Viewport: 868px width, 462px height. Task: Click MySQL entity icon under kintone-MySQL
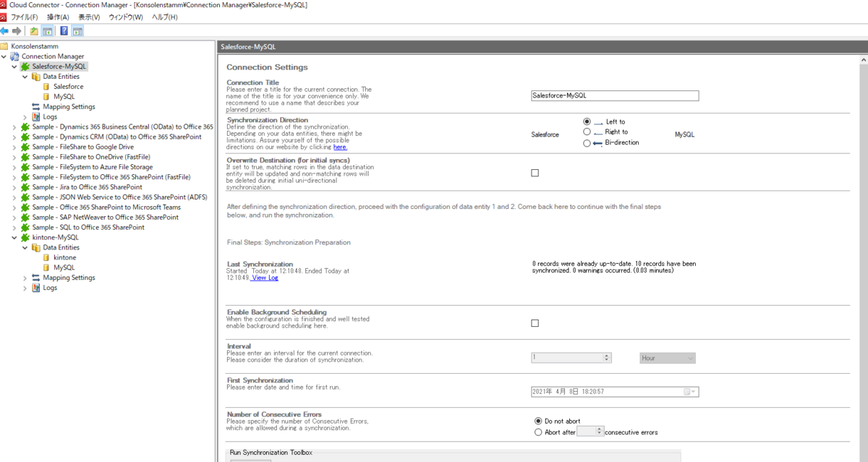(x=47, y=268)
